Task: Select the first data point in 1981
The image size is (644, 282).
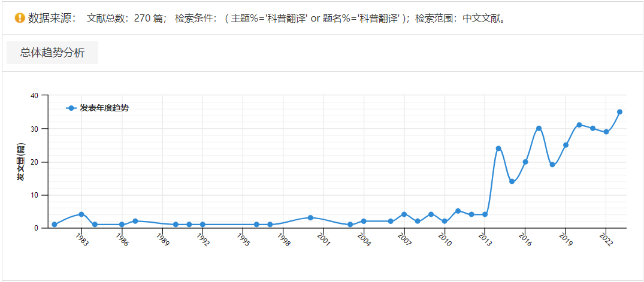Action: pos(55,225)
